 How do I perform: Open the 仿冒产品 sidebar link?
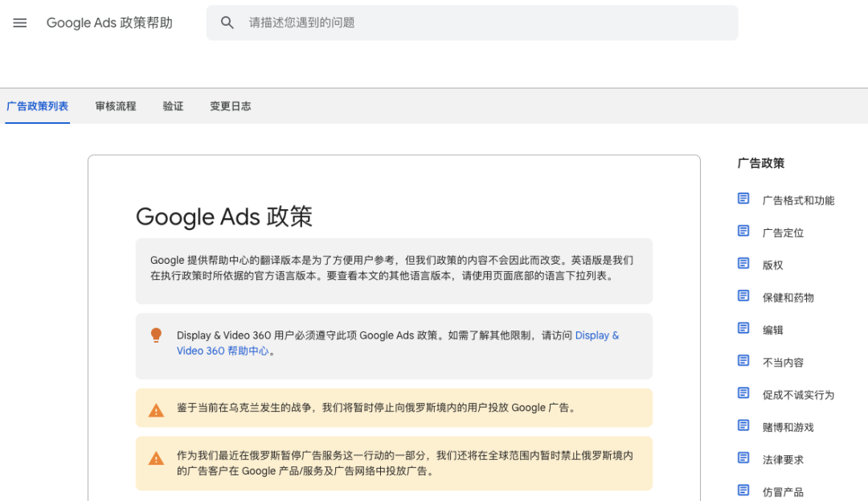(x=783, y=492)
